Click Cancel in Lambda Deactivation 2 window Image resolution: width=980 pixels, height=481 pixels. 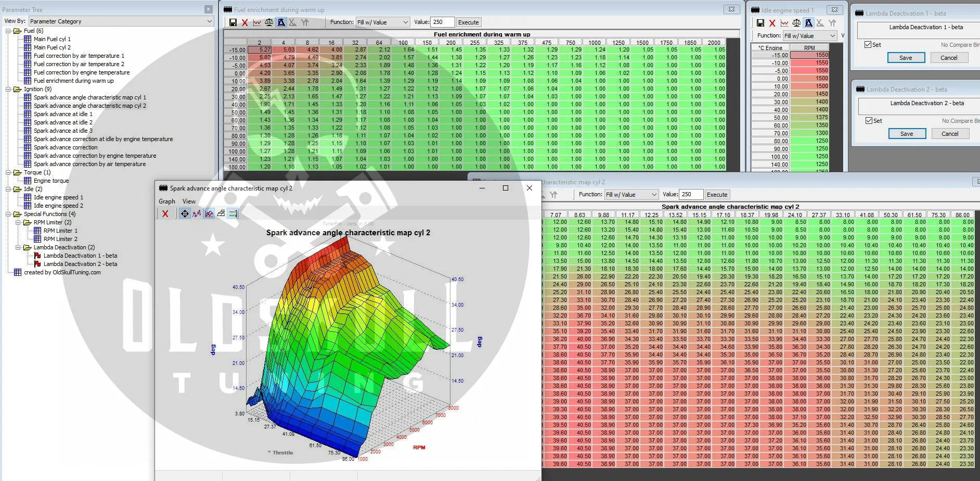pyautogui.click(x=949, y=134)
